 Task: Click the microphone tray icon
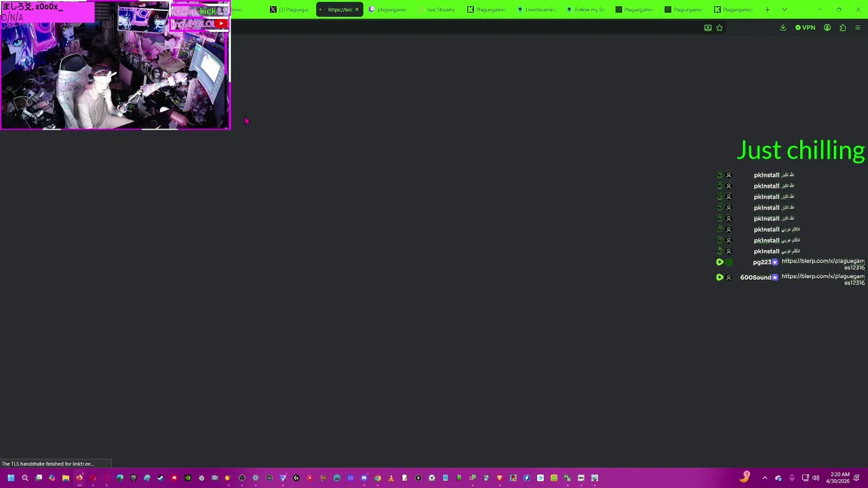coord(792,478)
